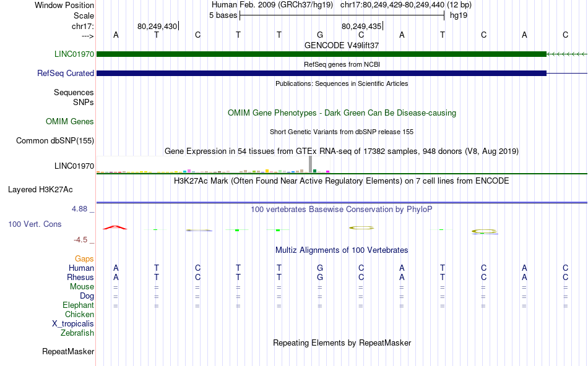Click the Rhesus alignment row label

[x=80, y=277]
